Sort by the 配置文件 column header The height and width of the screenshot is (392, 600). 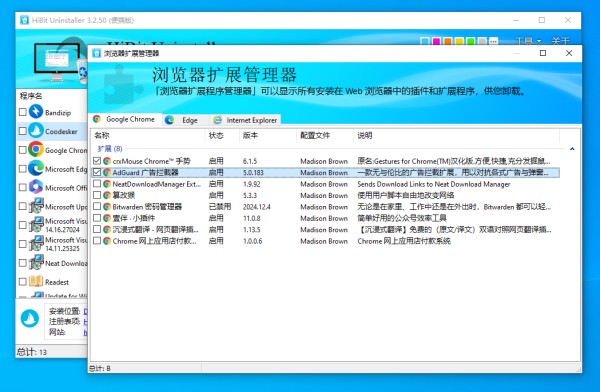point(324,135)
